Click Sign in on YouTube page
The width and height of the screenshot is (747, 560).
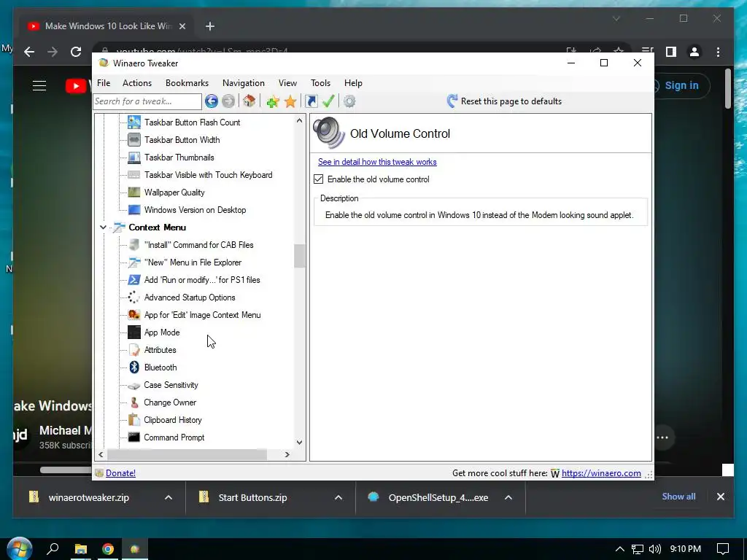click(x=682, y=85)
